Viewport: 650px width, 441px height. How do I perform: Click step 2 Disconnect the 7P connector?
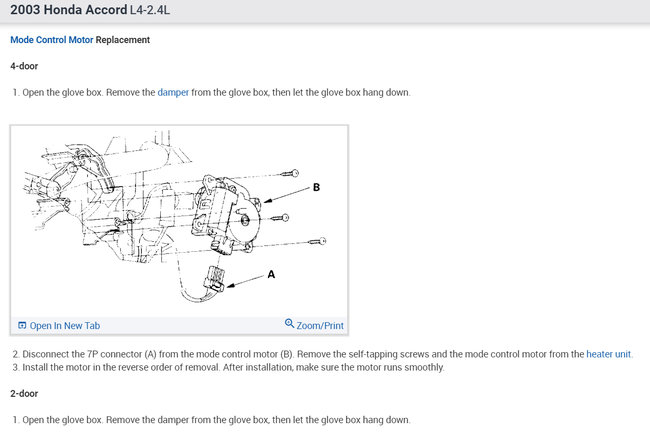[322, 354]
